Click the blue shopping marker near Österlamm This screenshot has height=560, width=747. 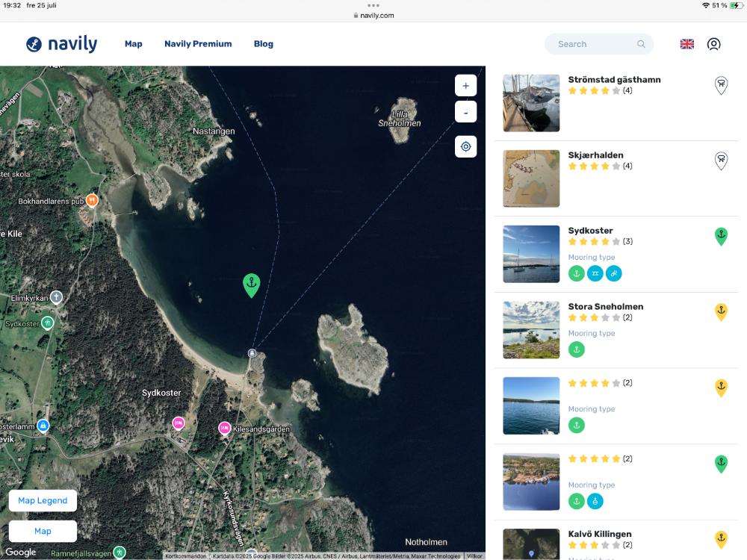[43, 426]
